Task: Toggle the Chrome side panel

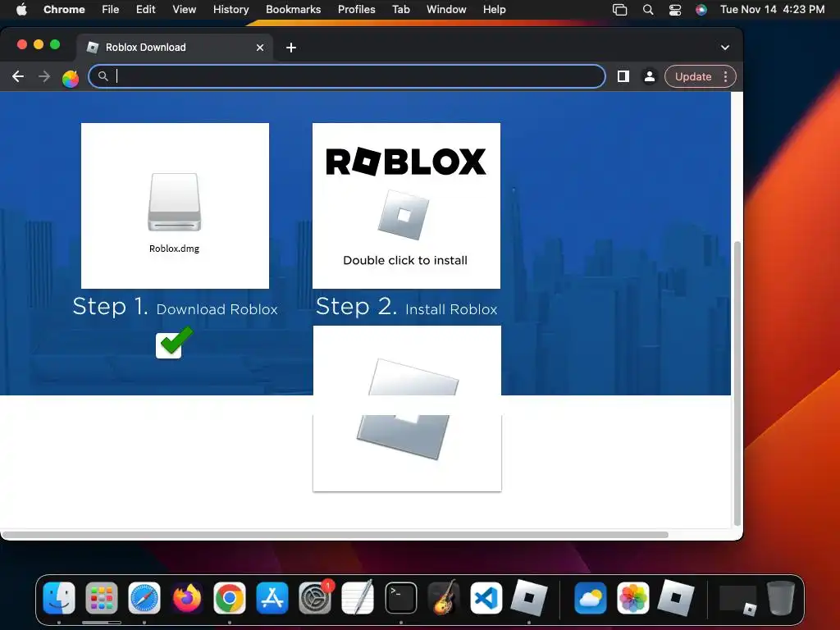Action: (623, 76)
